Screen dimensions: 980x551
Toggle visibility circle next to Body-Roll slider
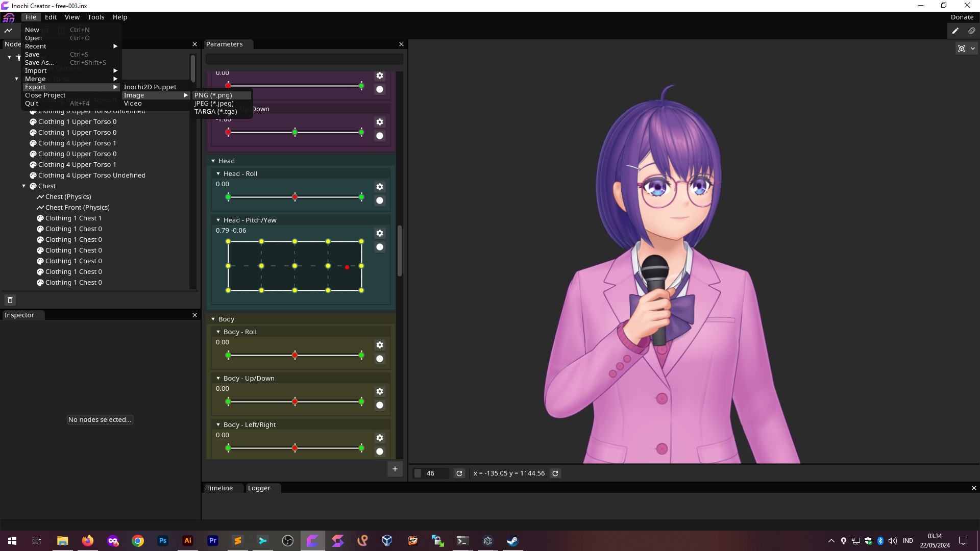point(380,359)
